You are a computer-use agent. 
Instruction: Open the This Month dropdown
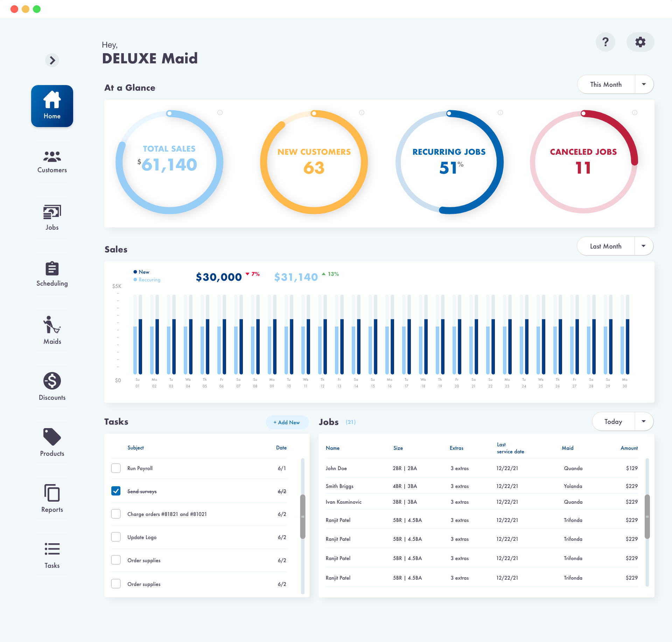coord(644,84)
